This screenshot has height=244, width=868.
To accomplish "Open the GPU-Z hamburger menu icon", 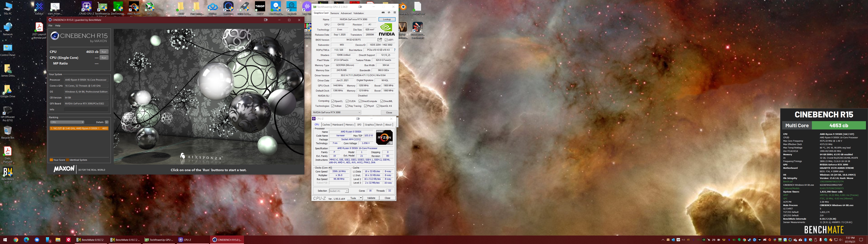I will [394, 13].
